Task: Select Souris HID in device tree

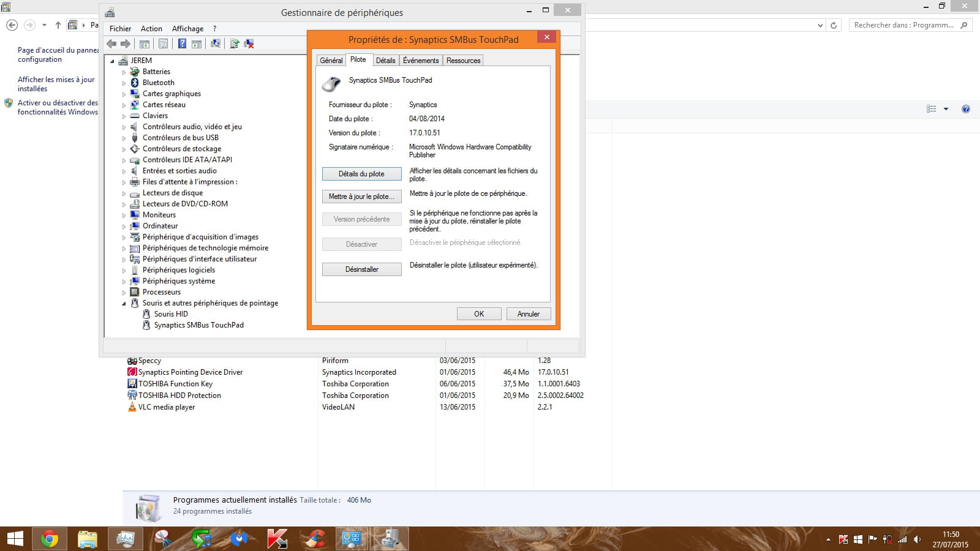Action: point(171,314)
